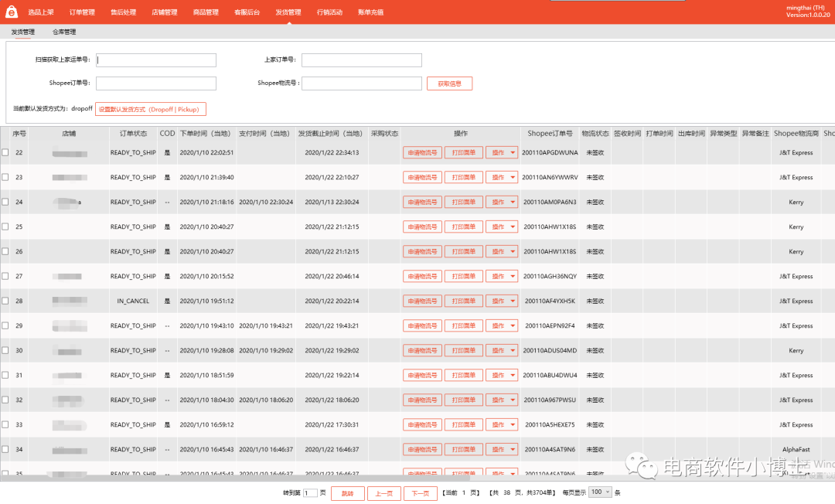Select order number 200110ADUS04MD
This screenshot has height=504, width=835.
click(x=550, y=351)
